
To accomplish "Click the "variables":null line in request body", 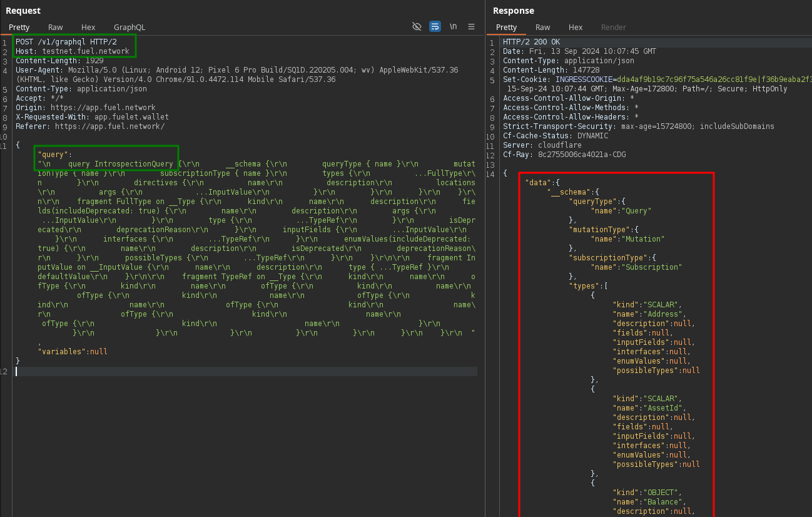I will coord(73,352).
